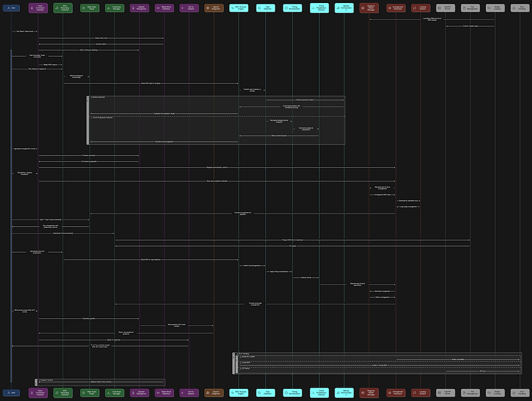Click the "Send MIDI for type detection" message
This screenshot has height=401, width=532.
click(151, 260)
